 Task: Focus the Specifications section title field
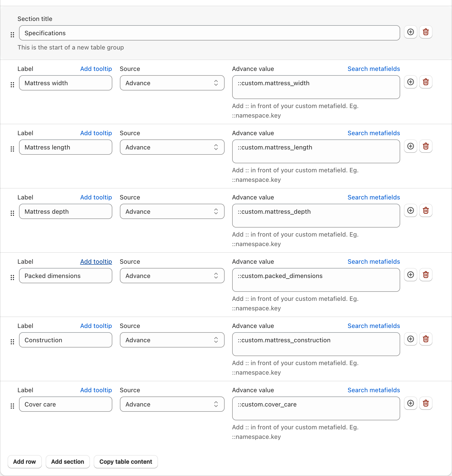209,33
